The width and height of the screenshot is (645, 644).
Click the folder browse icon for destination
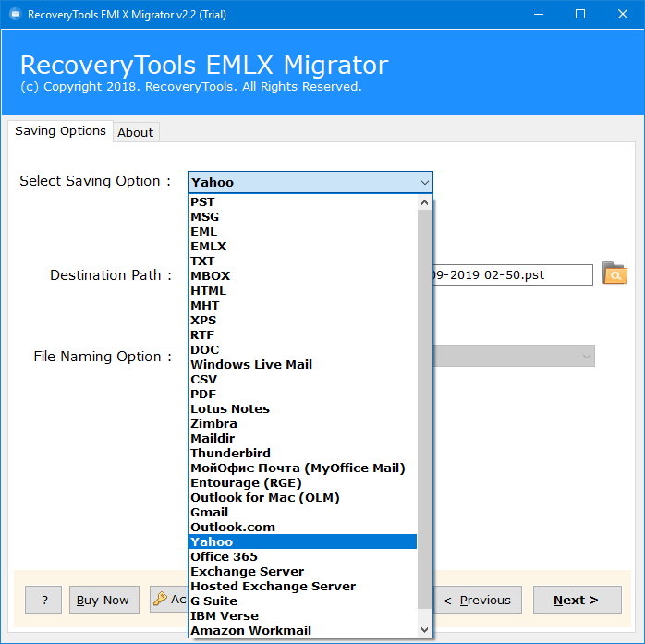click(x=615, y=273)
